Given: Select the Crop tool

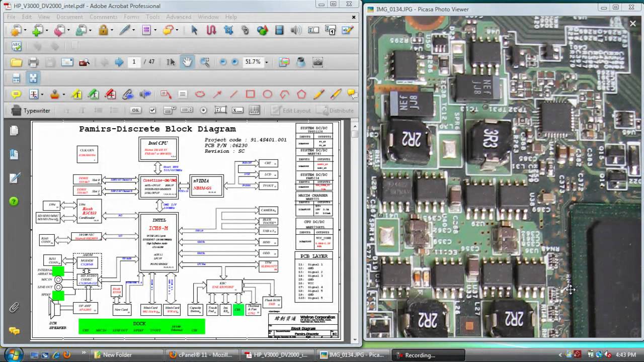Looking at the screenshot, I should pyautogui.click(x=228, y=31).
